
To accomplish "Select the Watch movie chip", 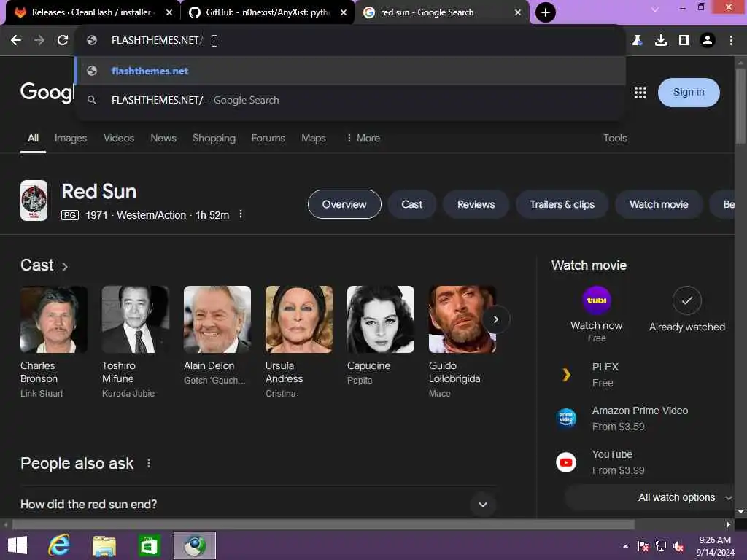I will (x=659, y=204).
